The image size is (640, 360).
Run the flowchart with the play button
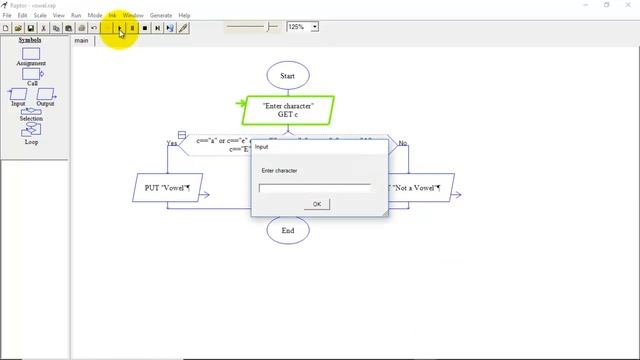[120, 28]
